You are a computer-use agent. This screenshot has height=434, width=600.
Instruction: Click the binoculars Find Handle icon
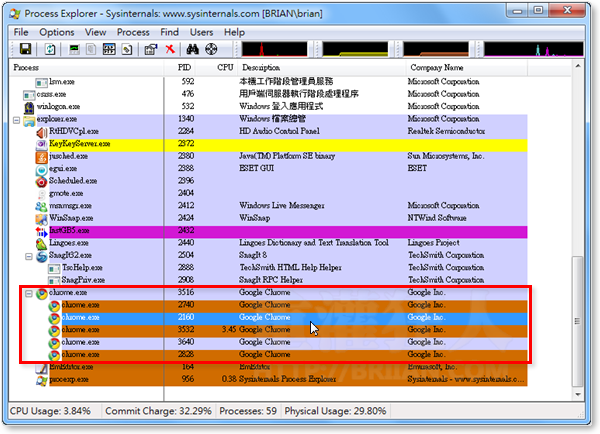[192, 49]
